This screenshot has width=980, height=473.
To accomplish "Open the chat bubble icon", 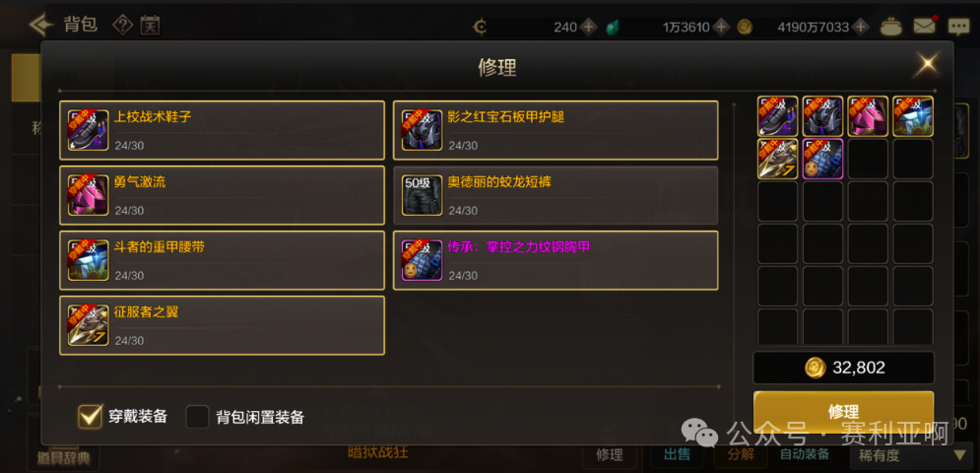I will click(x=958, y=27).
